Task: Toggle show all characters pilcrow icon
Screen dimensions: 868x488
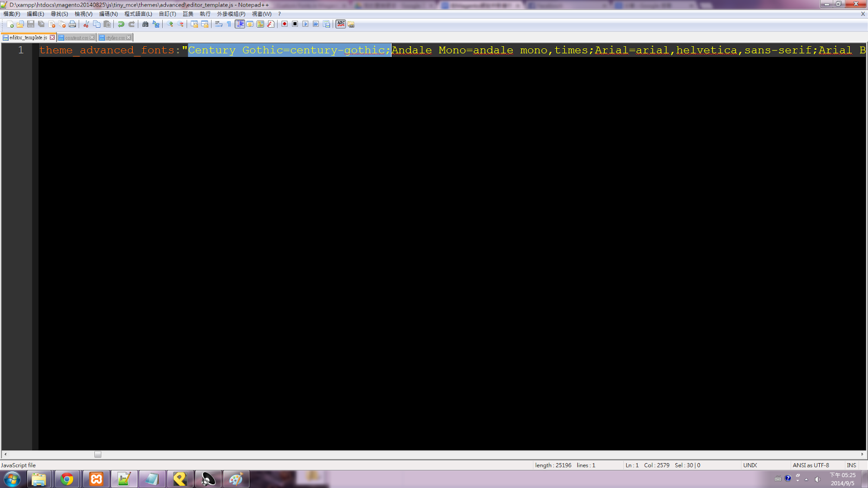Action: click(229, 24)
